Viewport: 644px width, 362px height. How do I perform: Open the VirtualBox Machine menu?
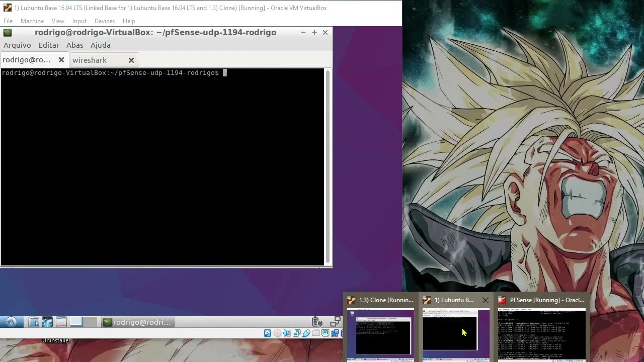(x=32, y=21)
